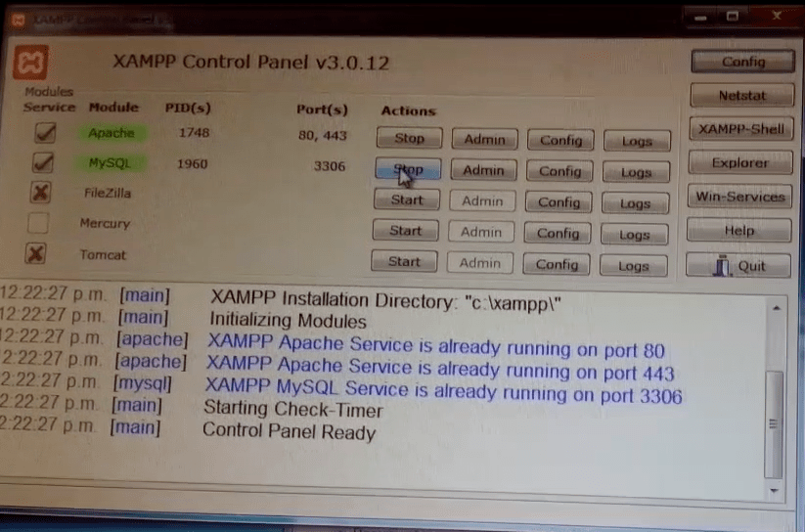The image size is (805, 532).
Task: Click the FileZilla service X box
Action: click(x=40, y=193)
